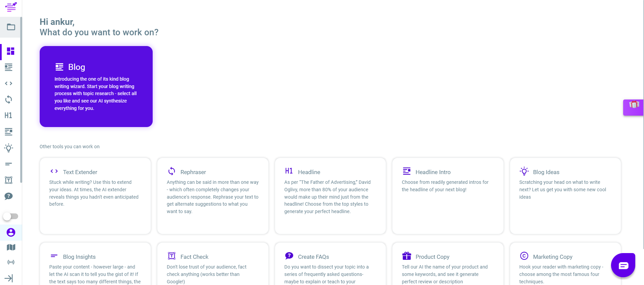The image size is (644, 285).
Task: Open the Fact Check card
Action: point(213,264)
